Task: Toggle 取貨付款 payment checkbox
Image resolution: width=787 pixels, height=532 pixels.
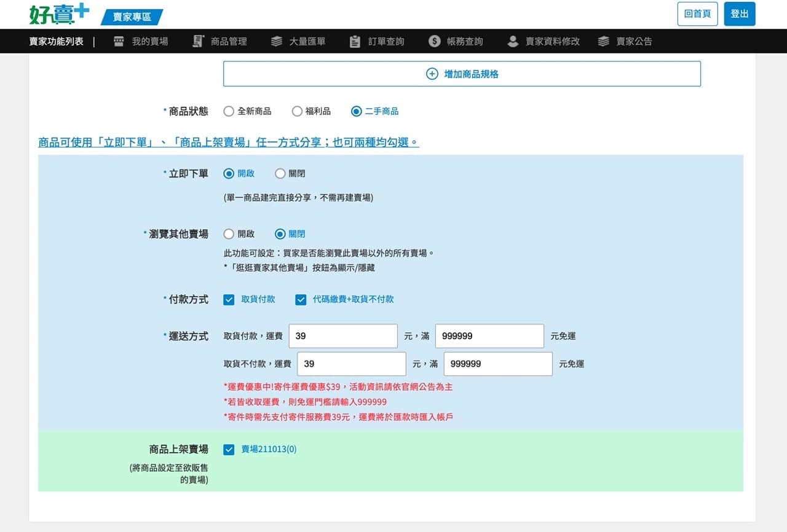Action: 229,299
